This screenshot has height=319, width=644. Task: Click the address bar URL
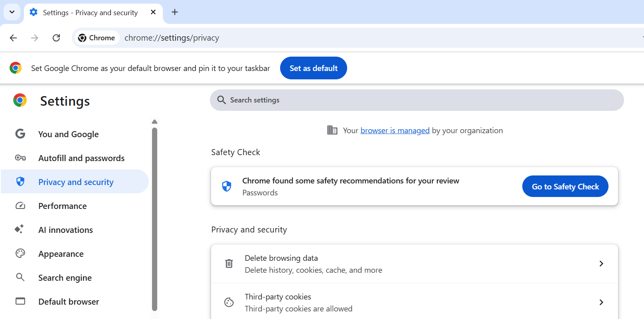tap(172, 38)
